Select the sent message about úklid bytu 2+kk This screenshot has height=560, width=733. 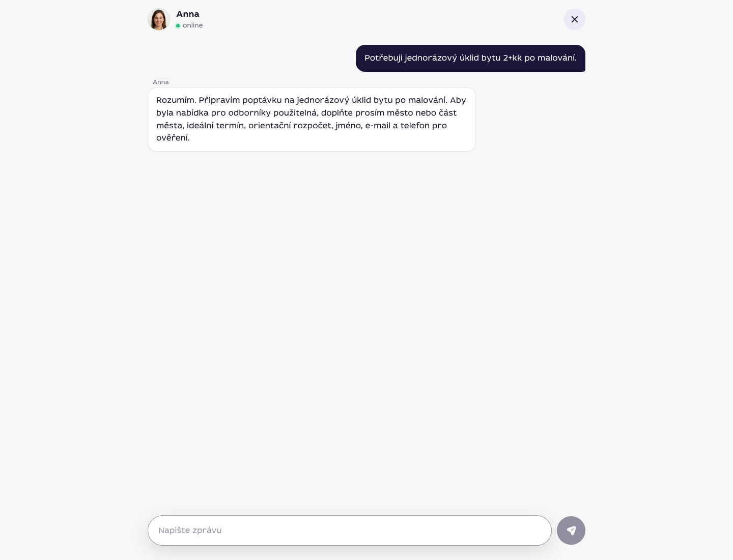(470, 58)
